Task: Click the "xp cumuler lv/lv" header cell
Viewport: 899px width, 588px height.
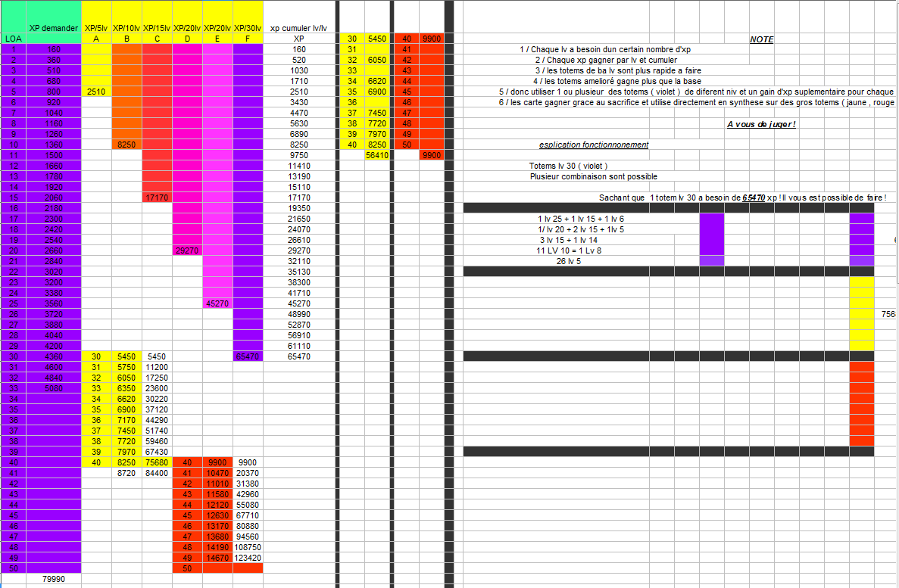Action: (x=298, y=28)
